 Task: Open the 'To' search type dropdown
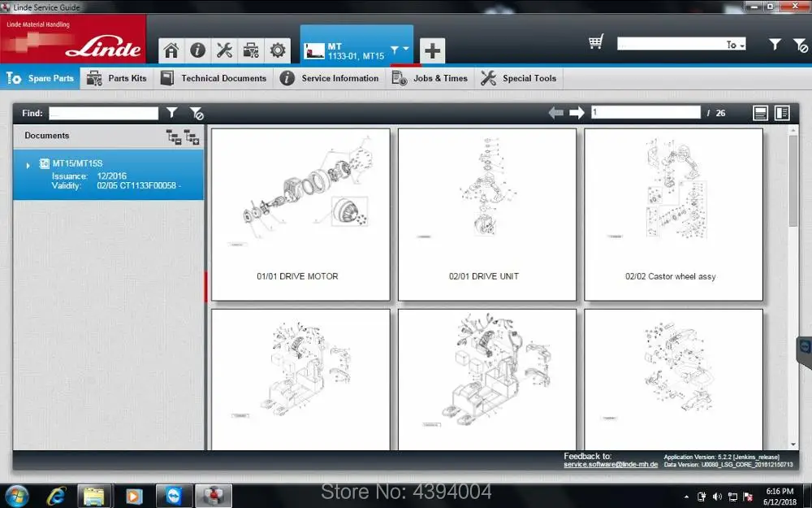click(736, 45)
